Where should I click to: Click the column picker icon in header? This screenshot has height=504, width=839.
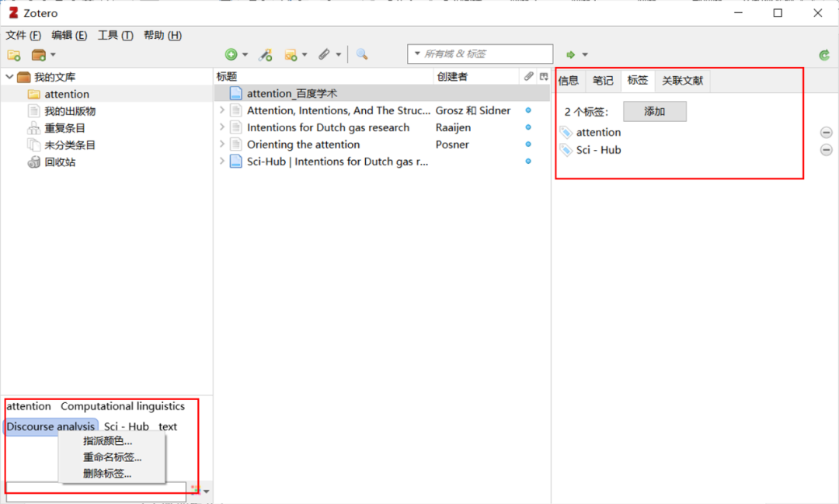(544, 77)
